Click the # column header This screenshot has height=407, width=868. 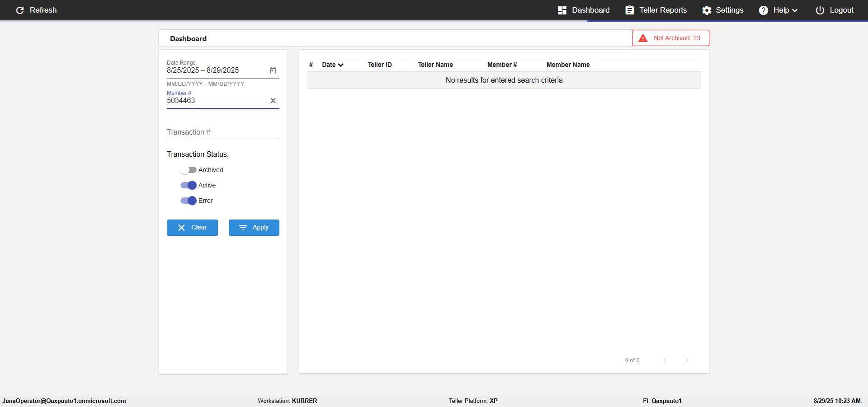click(x=311, y=65)
